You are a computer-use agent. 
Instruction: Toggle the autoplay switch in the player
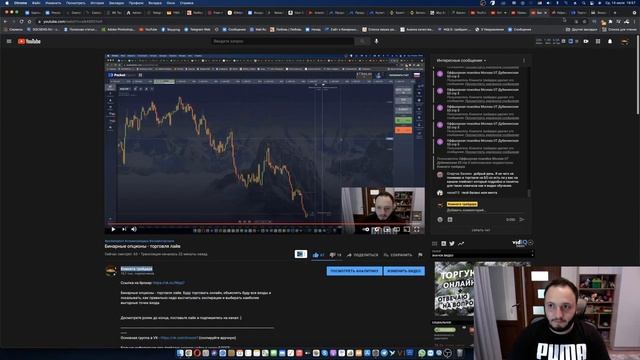point(366,229)
